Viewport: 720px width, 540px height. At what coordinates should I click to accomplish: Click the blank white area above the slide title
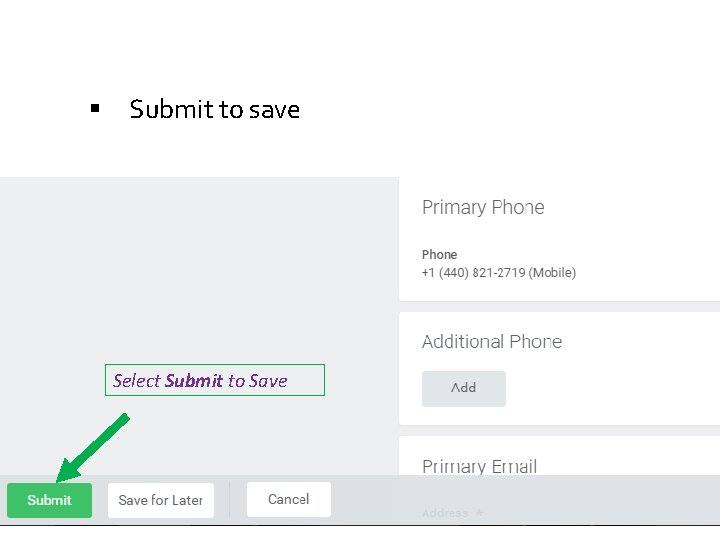360,40
